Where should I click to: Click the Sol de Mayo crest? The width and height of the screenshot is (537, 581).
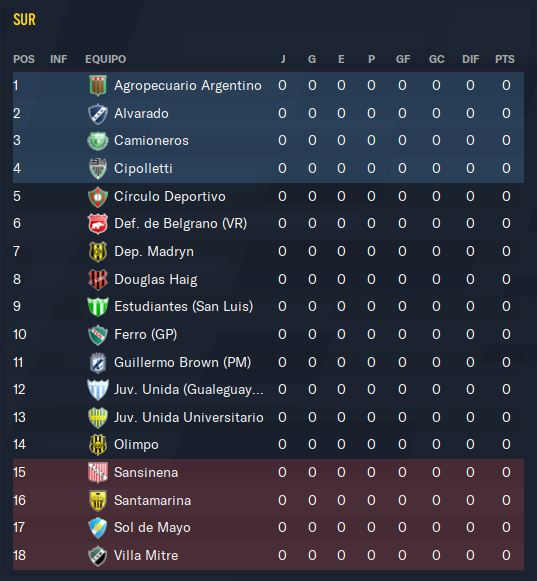(x=98, y=528)
